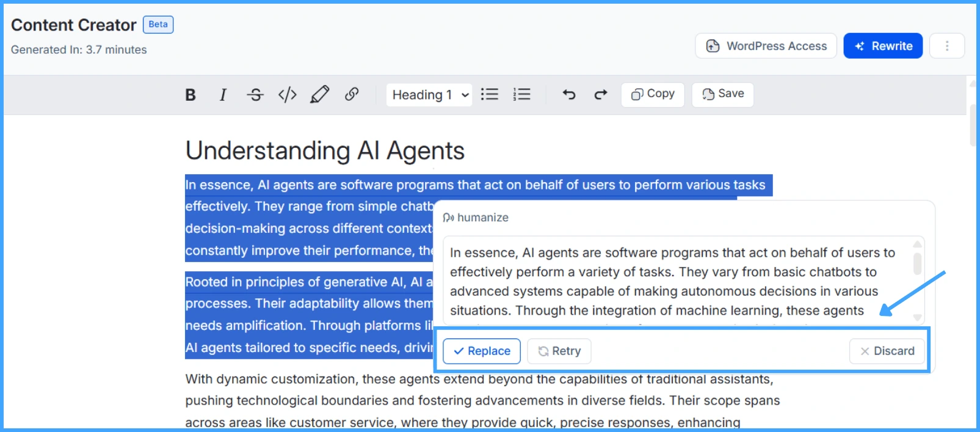The height and width of the screenshot is (432, 980).
Task: Open the three-dot more options menu
Action: pos(947,46)
